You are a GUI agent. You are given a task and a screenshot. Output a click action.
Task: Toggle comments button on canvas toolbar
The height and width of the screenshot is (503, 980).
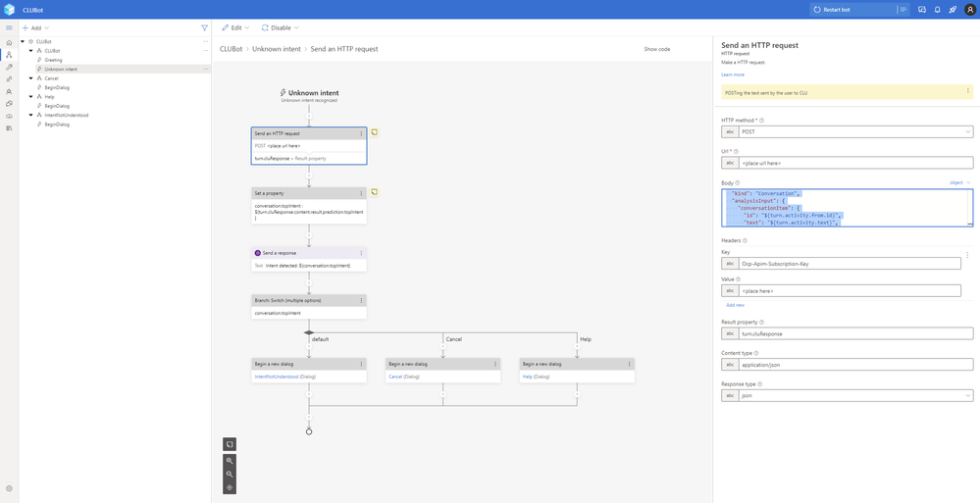point(230,443)
